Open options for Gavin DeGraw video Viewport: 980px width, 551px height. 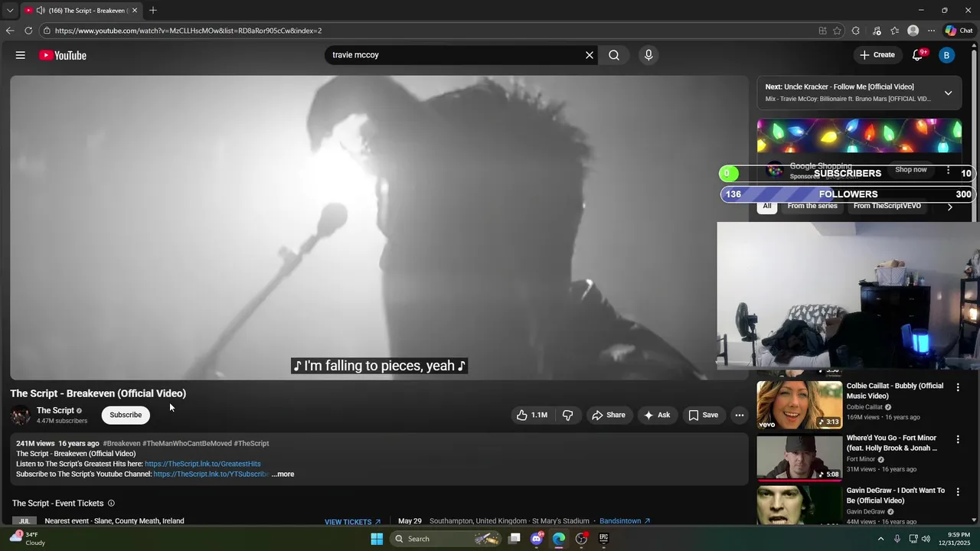[957, 491]
